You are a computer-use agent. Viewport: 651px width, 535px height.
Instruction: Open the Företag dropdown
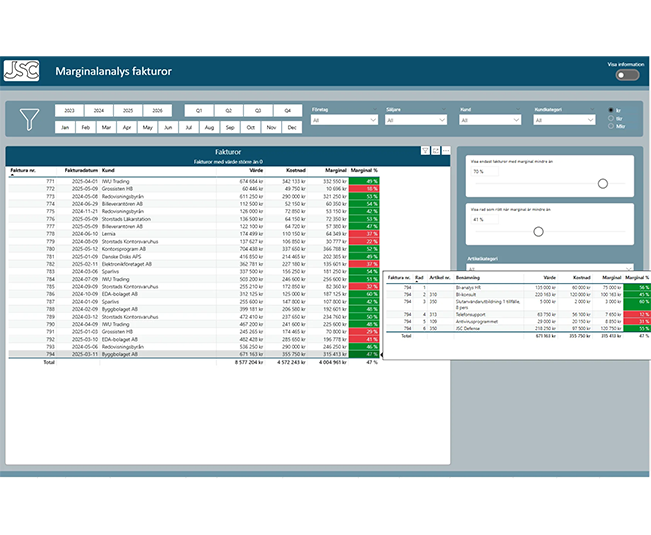344,120
